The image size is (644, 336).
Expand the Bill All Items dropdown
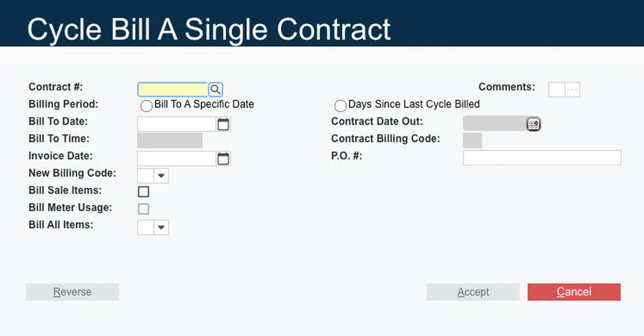pos(161,228)
